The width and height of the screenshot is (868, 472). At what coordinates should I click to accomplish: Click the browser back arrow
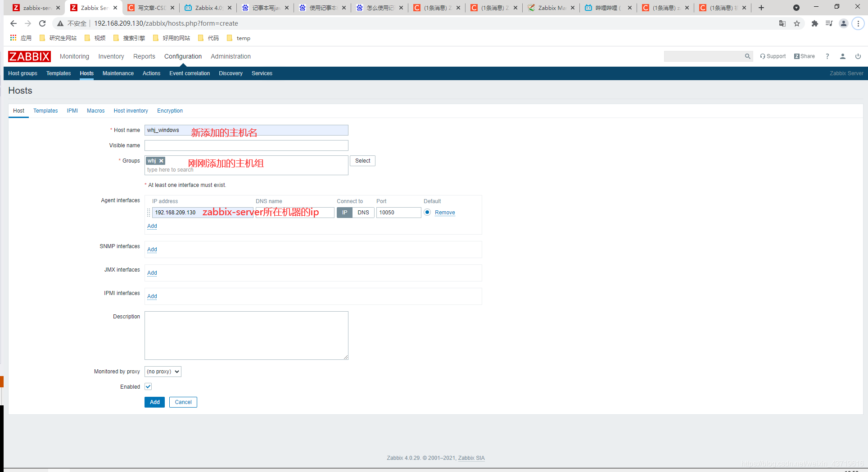[14, 23]
